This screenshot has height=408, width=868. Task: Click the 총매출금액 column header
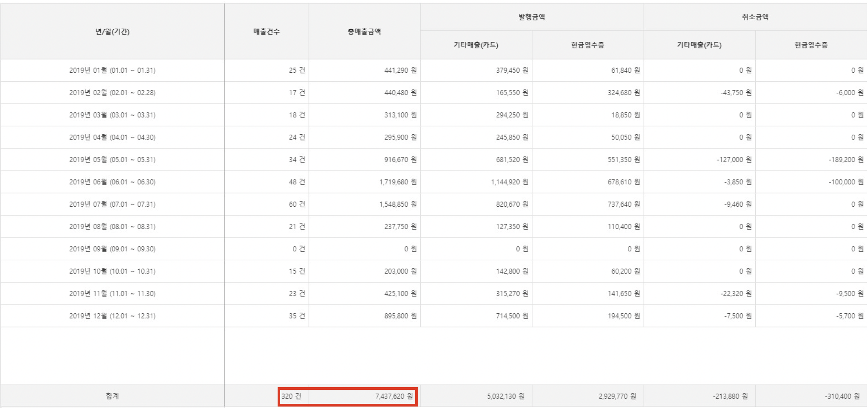[364, 32]
